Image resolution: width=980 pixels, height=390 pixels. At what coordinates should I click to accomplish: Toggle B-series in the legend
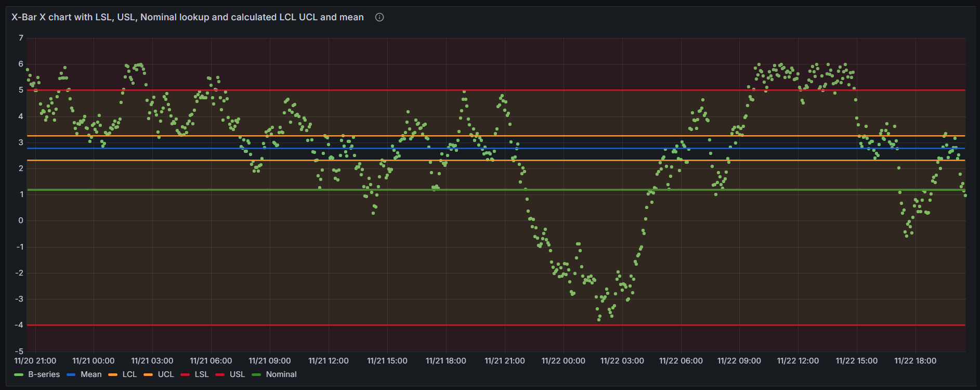44,374
